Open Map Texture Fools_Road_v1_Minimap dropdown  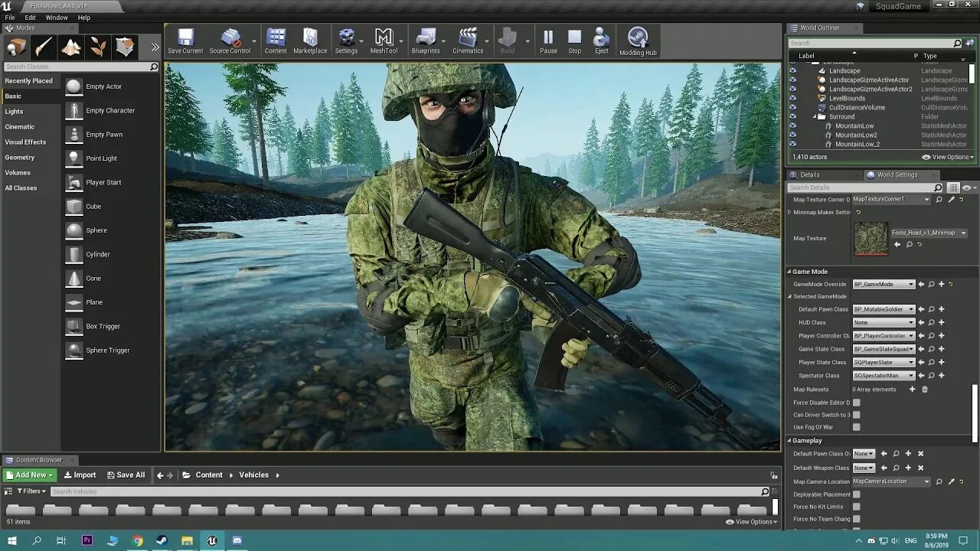[x=929, y=233]
